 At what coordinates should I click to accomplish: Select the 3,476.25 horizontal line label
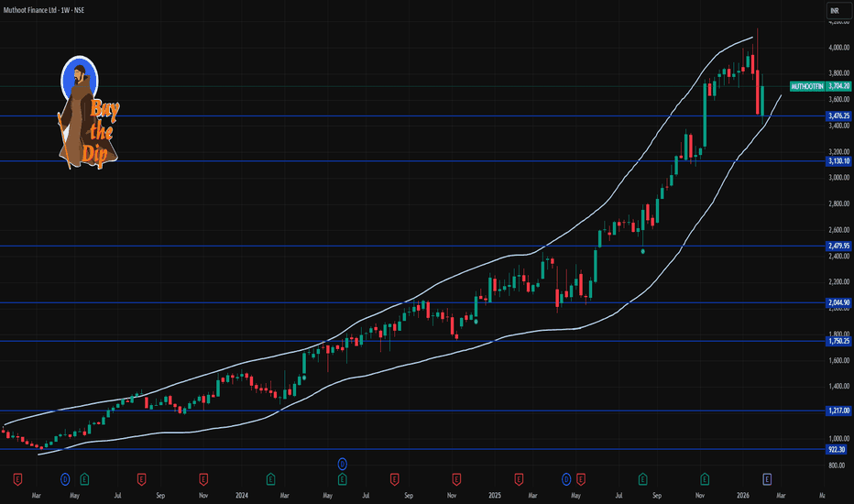point(838,116)
